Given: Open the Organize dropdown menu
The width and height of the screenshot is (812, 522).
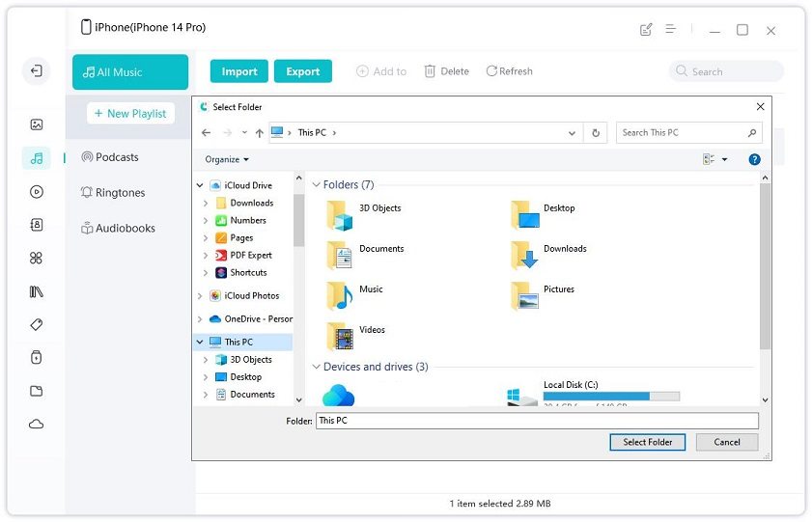Looking at the screenshot, I should tap(227, 159).
